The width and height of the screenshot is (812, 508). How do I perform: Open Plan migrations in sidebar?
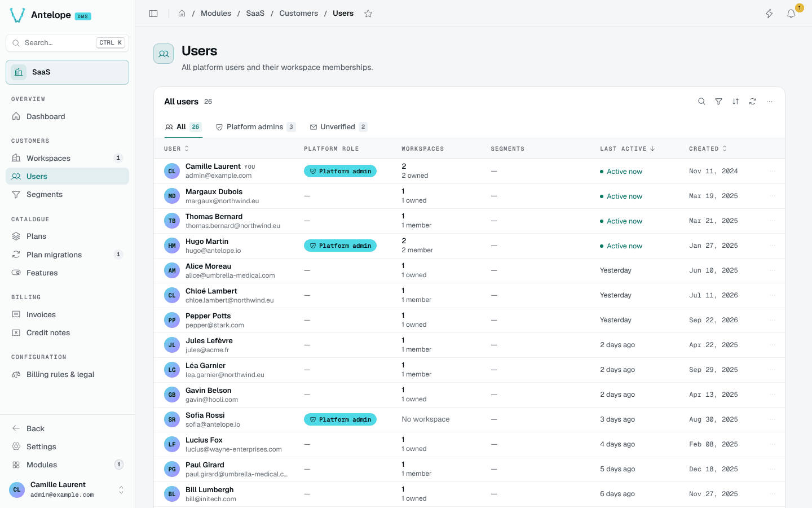tap(67, 255)
